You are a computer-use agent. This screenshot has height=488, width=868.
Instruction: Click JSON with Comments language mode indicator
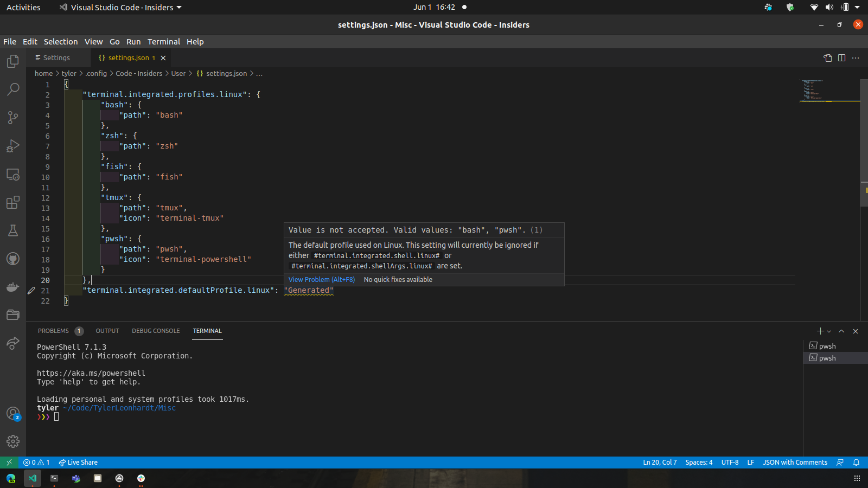point(795,462)
